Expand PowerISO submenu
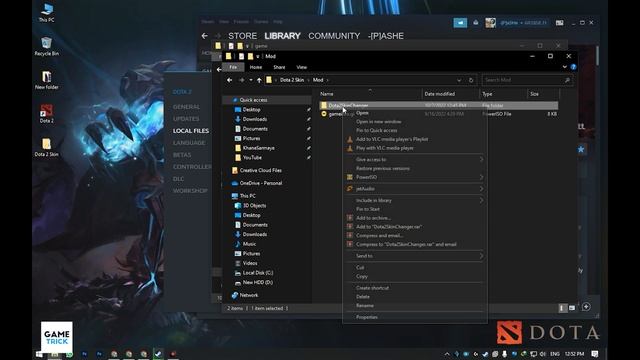This screenshot has height=360, width=640. (x=415, y=177)
